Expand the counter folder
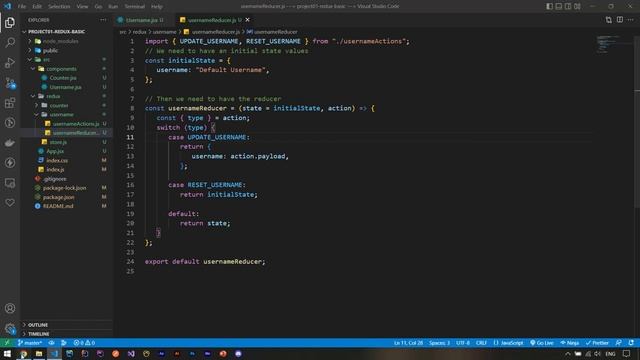Screen dimensions: 640x360 pyautogui.click(x=59, y=105)
